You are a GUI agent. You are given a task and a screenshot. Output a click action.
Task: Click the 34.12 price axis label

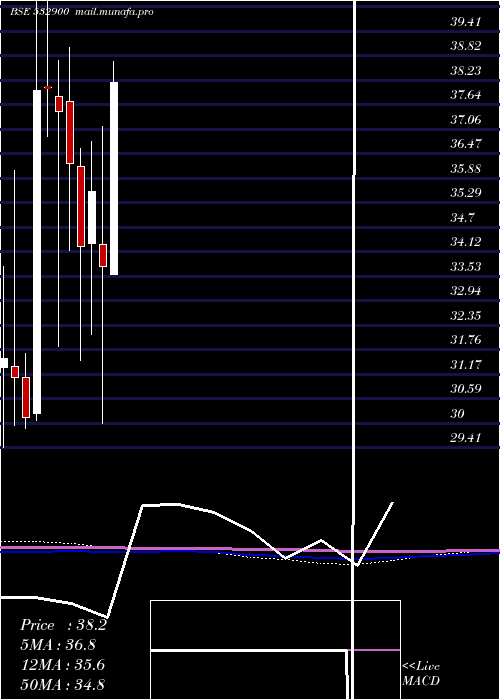pos(466,242)
